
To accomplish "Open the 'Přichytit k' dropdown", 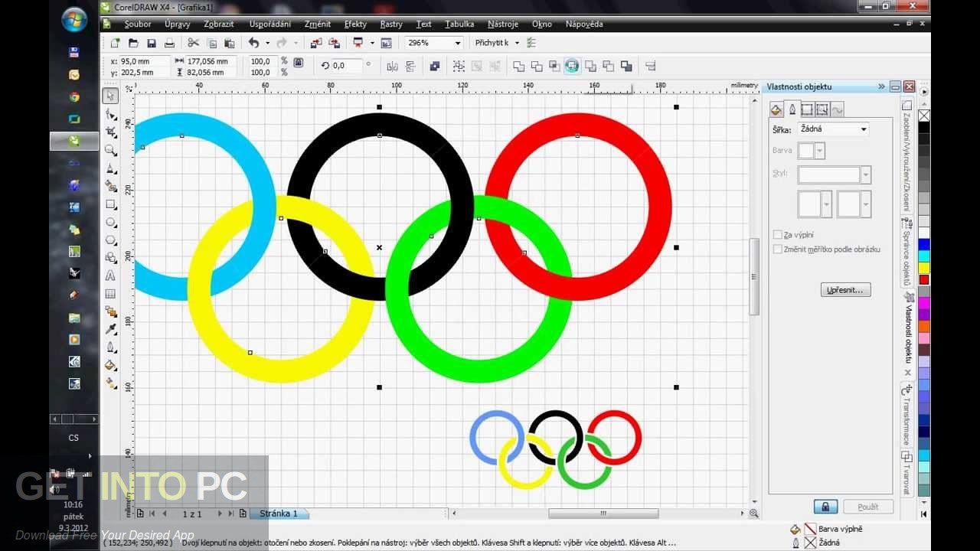I will pos(517,43).
